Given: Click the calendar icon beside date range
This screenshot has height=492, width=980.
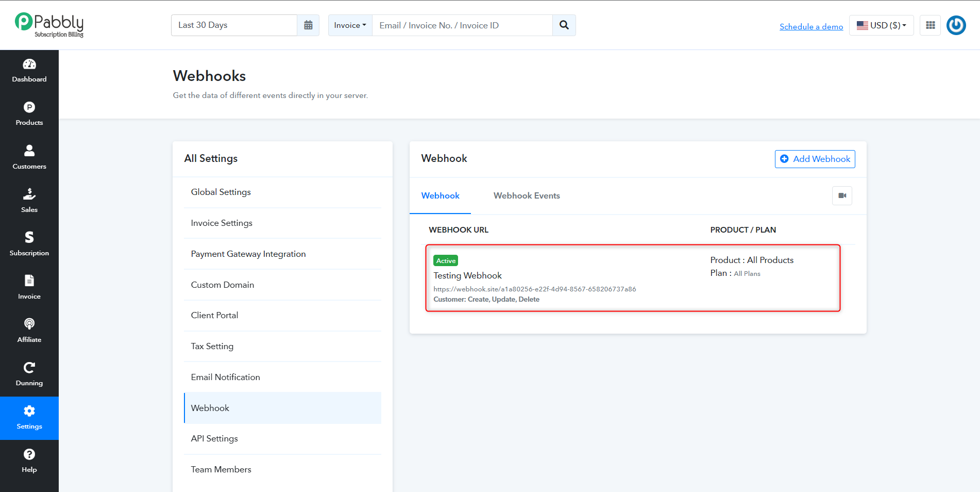Looking at the screenshot, I should [x=308, y=25].
